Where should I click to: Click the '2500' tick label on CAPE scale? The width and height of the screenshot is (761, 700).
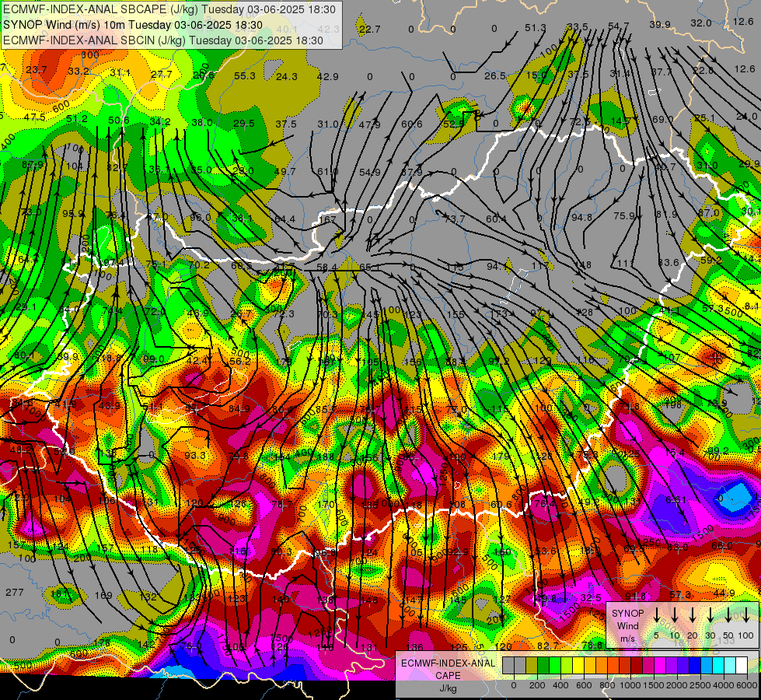click(700, 685)
